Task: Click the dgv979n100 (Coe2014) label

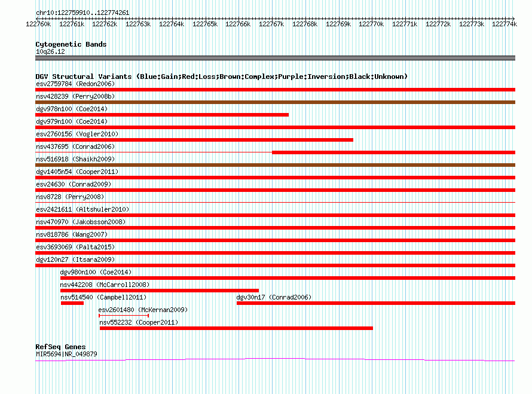Action: [x=72, y=121]
